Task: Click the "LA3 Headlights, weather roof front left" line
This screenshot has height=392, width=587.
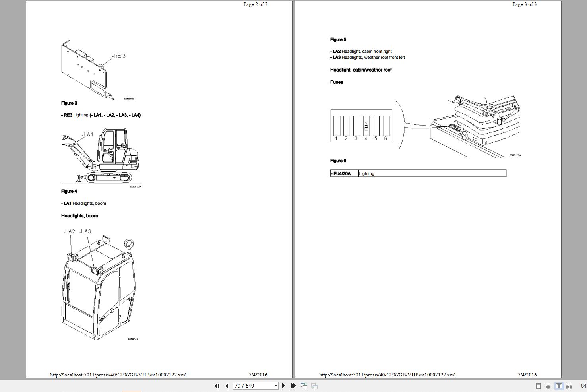Action: pos(368,58)
